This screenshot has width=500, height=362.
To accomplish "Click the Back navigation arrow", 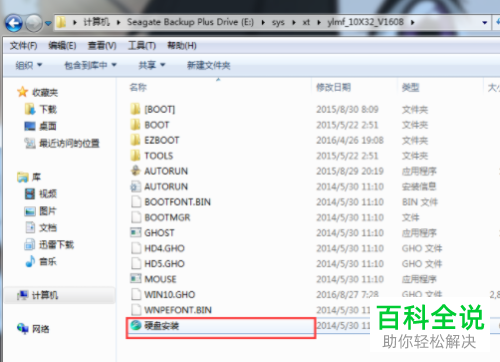I will pyautogui.click(x=13, y=23).
